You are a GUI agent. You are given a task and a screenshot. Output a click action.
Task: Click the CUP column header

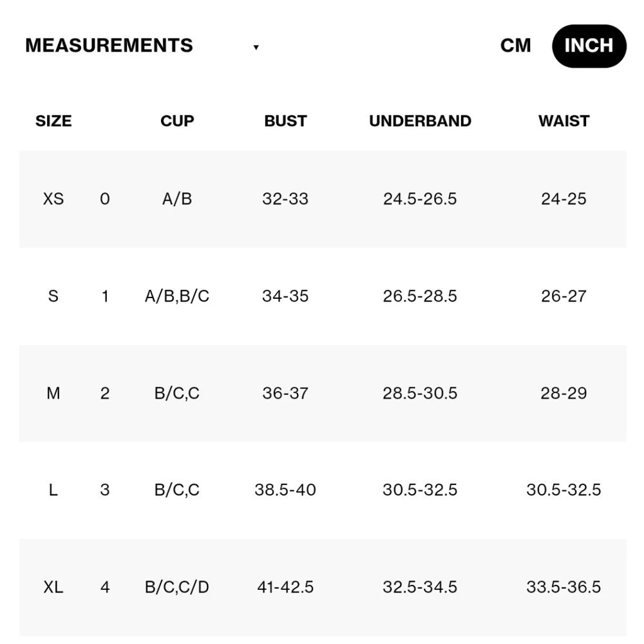click(x=177, y=121)
